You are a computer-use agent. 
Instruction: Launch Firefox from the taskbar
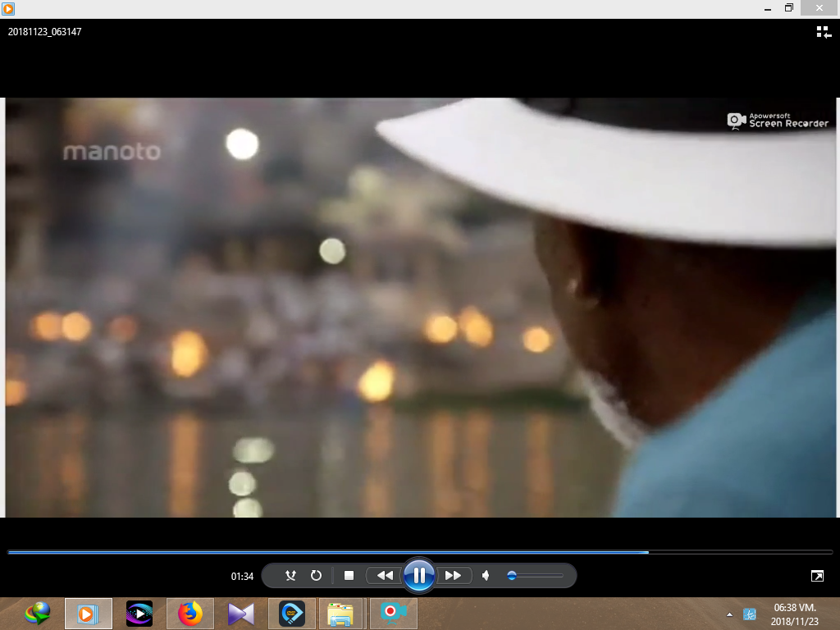190,614
